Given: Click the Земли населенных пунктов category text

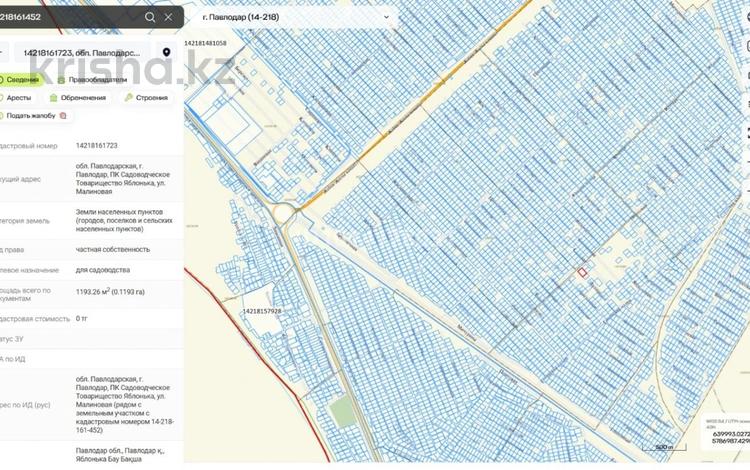Looking at the screenshot, I should (x=124, y=220).
